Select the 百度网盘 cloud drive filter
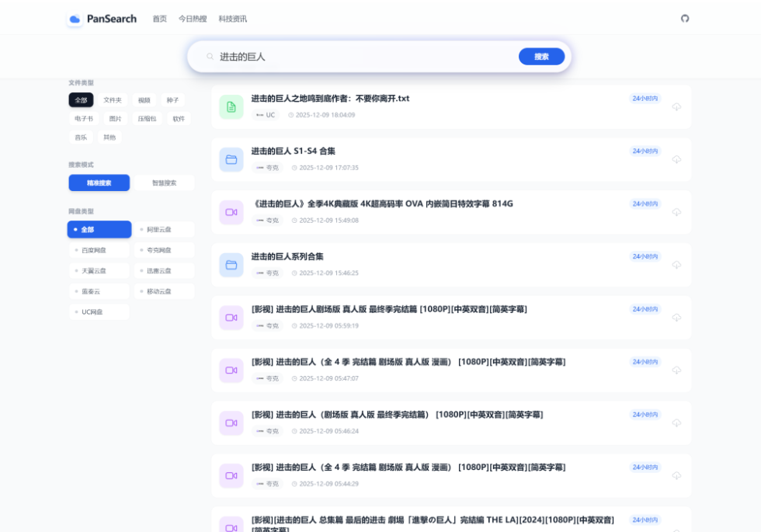761x532 pixels. point(93,250)
